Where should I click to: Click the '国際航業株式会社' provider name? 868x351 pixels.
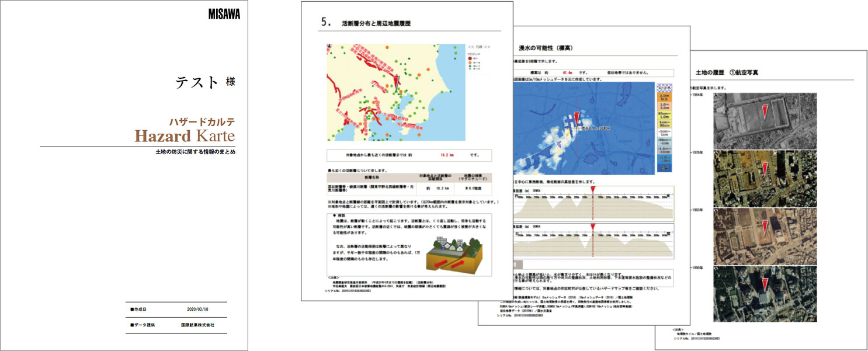point(197,325)
